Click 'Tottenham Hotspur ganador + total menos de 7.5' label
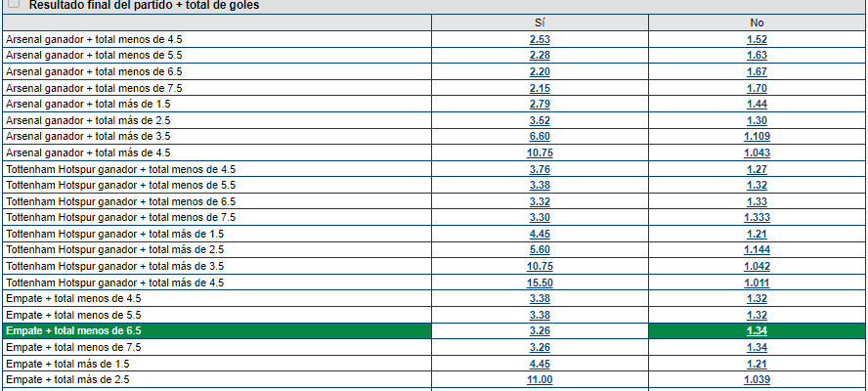This screenshot has height=391, width=868. (x=120, y=218)
